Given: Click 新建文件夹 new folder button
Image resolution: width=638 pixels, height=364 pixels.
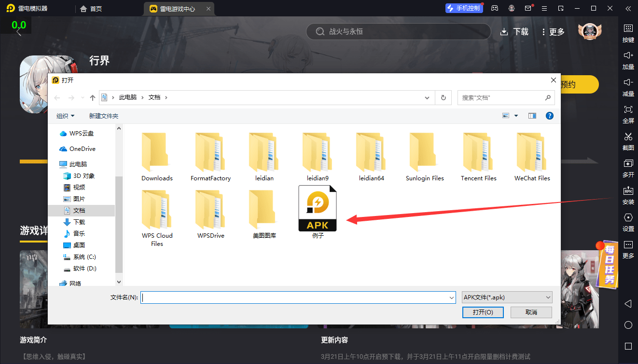Looking at the screenshot, I should tap(104, 116).
